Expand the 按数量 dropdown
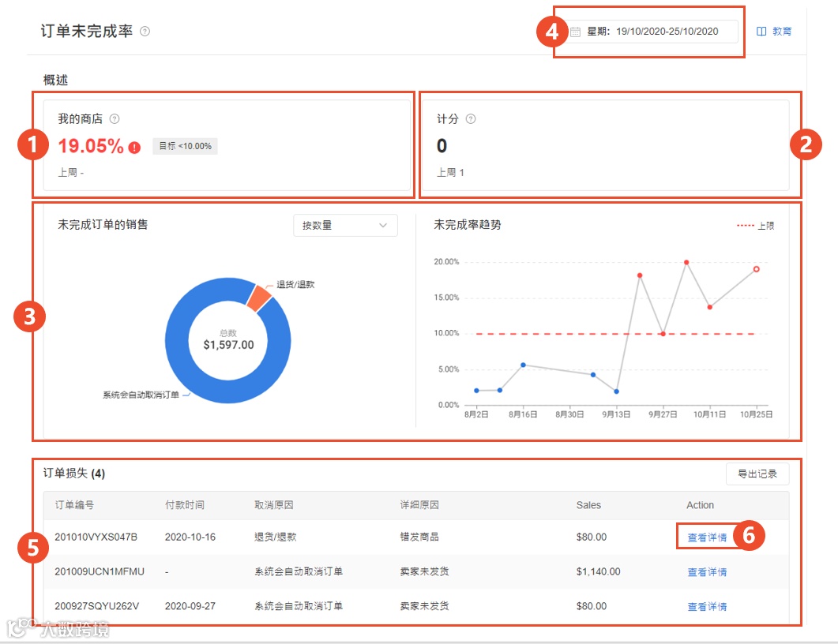This screenshot has width=838, height=644. [345, 226]
